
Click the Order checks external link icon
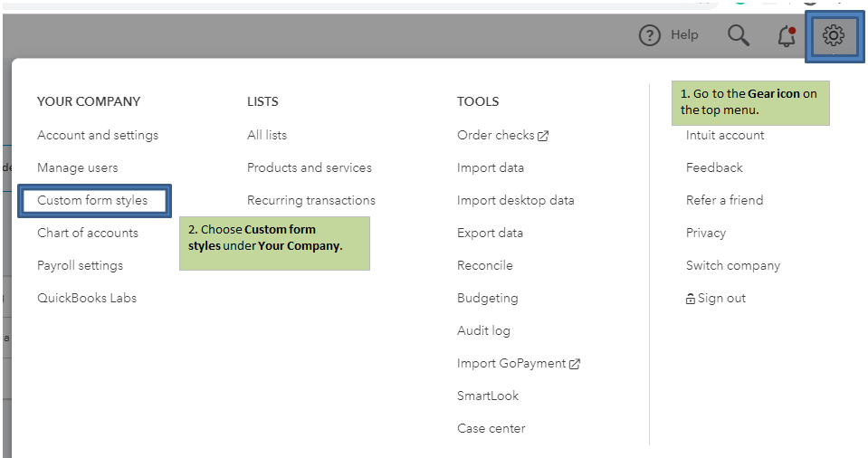[543, 136]
